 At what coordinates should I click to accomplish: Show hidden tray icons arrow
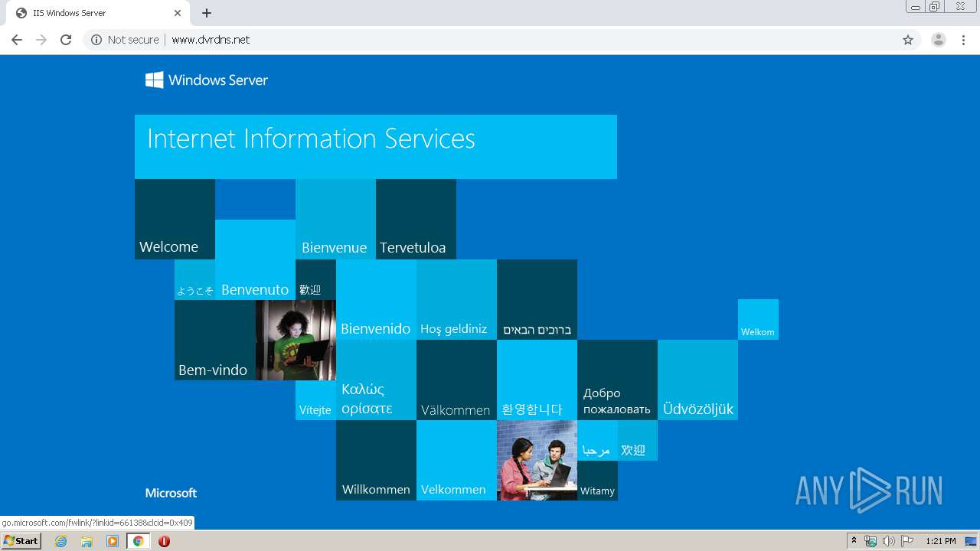pos(854,541)
